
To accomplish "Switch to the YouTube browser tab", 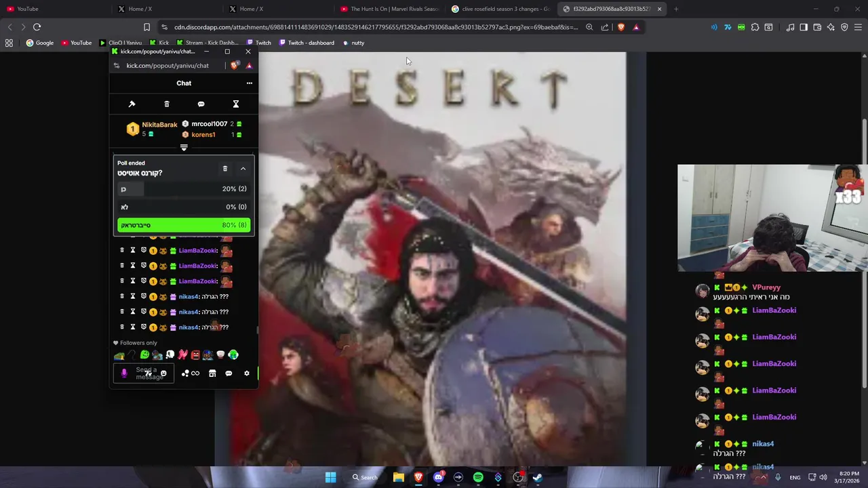I will click(x=54, y=9).
